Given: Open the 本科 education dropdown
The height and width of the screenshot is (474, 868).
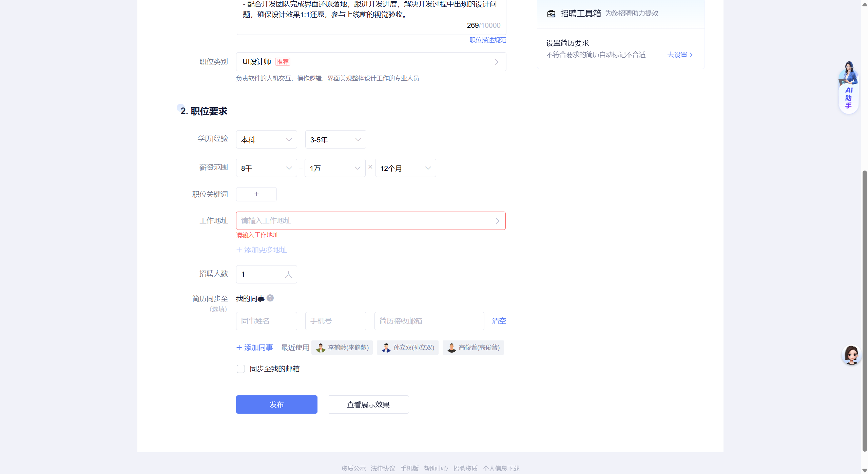Looking at the screenshot, I should (x=266, y=140).
